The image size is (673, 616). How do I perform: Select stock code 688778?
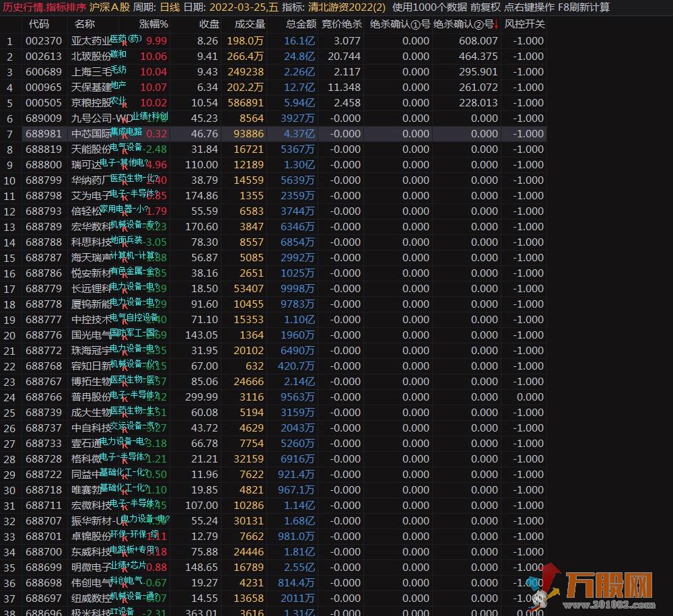[44, 304]
